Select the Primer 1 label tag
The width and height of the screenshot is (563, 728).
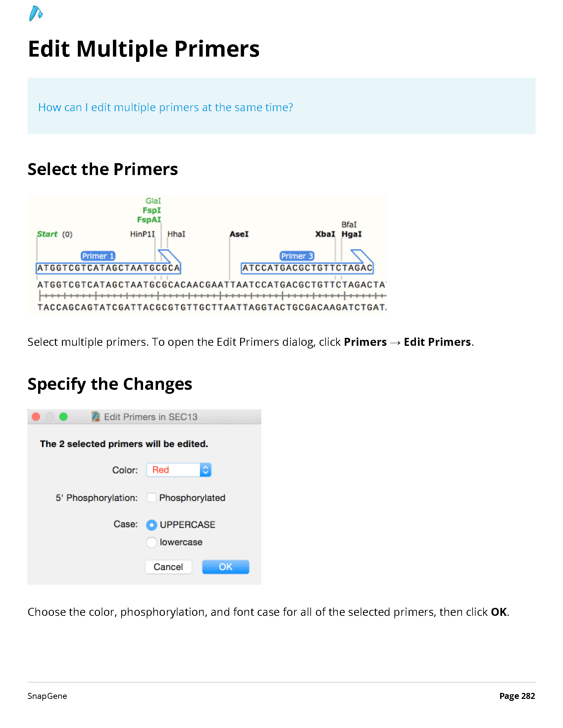pyautogui.click(x=98, y=256)
